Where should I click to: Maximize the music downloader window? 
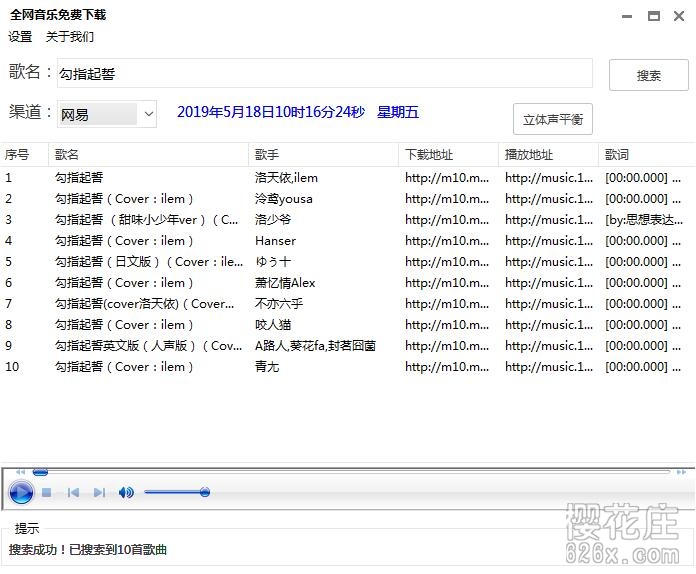[x=653, y=16]
